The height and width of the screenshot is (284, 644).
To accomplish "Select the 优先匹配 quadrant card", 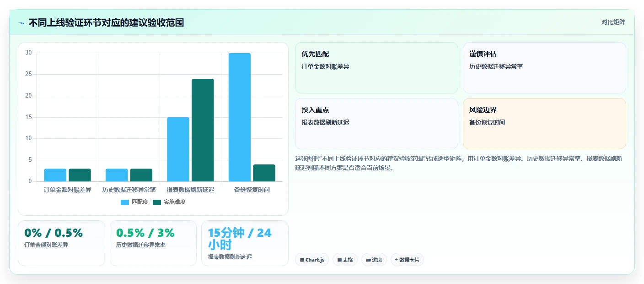I will [x=376, y=68].
